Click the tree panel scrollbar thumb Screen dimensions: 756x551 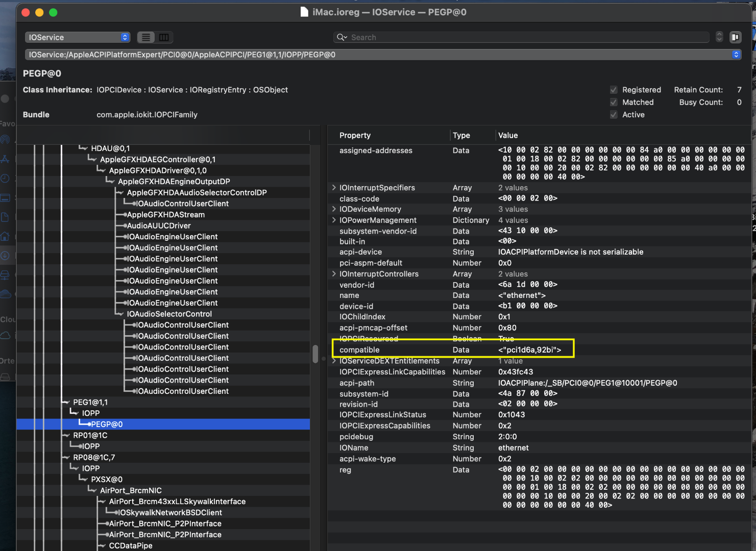click(x=315, y=354)
